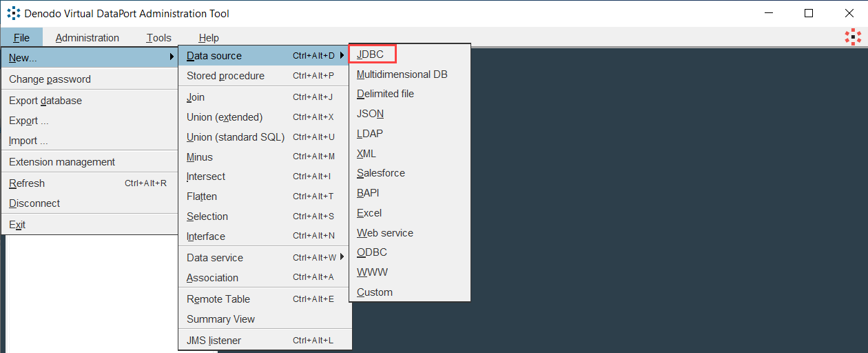Viewport: 868px width, 353px height.
Task: Open the Help menu
Action: [x=209, y=38]
